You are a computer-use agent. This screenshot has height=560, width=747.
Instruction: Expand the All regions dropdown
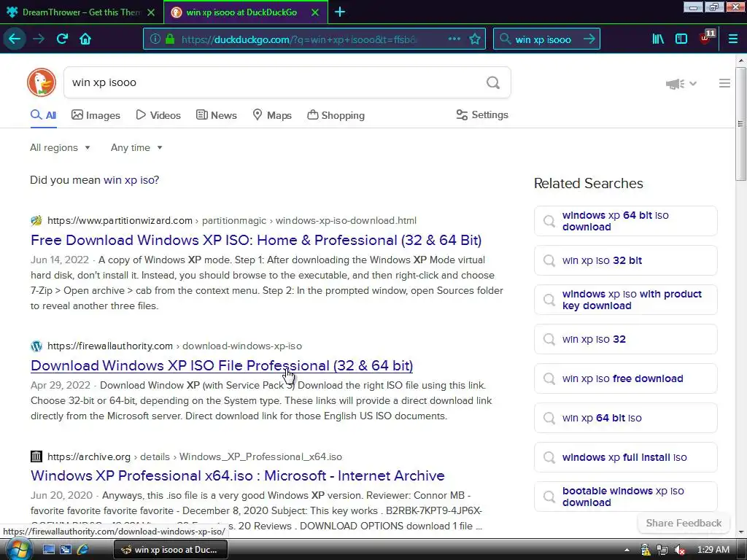[x=60, y=147]
